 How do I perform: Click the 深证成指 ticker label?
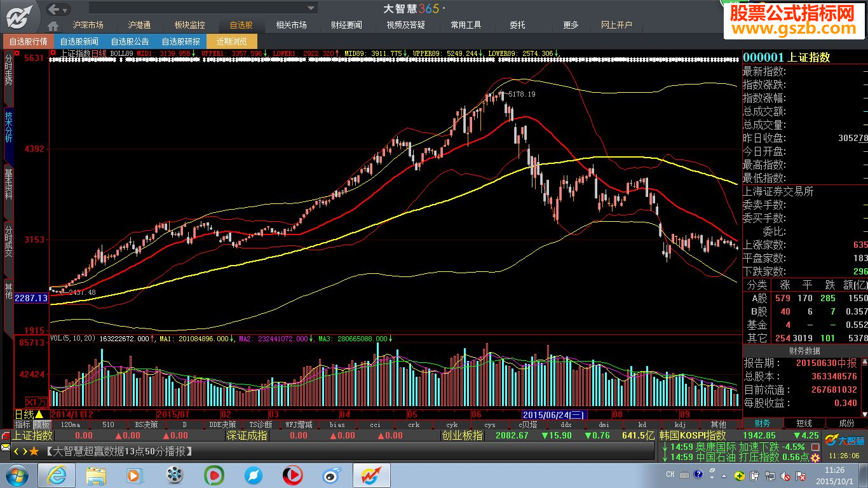(x=247, y=436)
